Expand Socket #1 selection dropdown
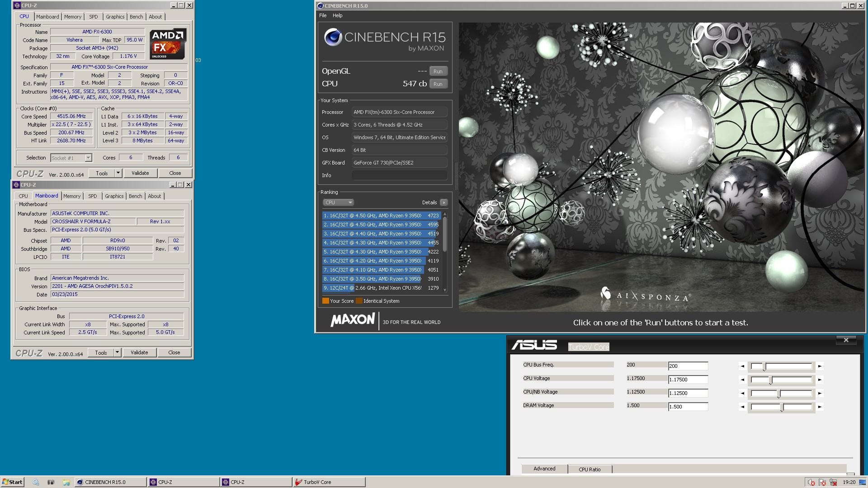The height and width of the screenshot is (488, 868). point(88,158)
